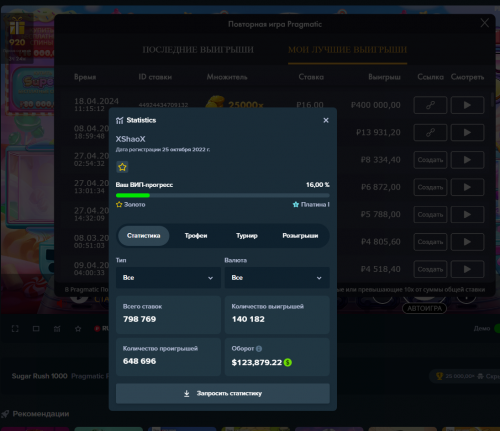
Task: Click the Рекомендации rocket icon
Action: tap(5, 414)
